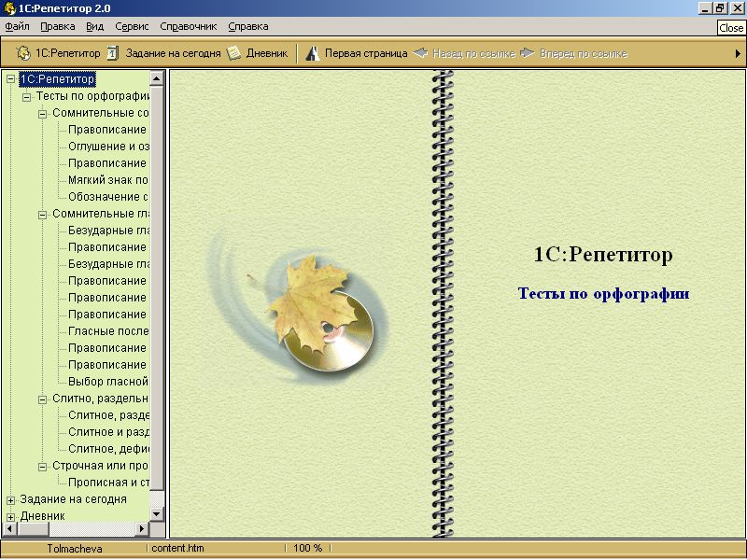Open Задание на сегодня calendar icon

pyautogui.click(x=113, y=53)
